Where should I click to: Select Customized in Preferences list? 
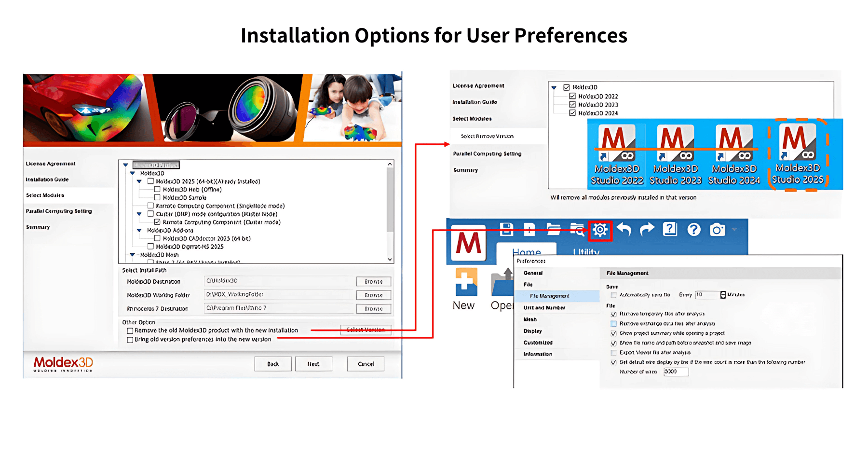[x=538, y=343]
